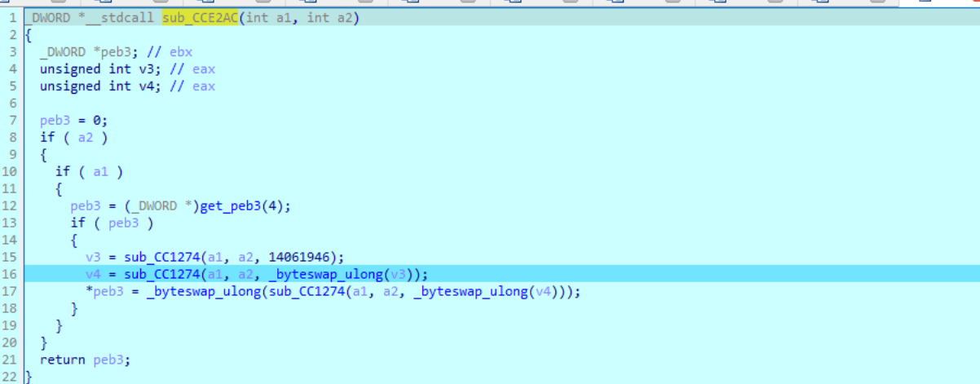Screen dimensions: 980x384
Task: Click a1 inside the line 10 if condition
Action: (x=100, y=171)
